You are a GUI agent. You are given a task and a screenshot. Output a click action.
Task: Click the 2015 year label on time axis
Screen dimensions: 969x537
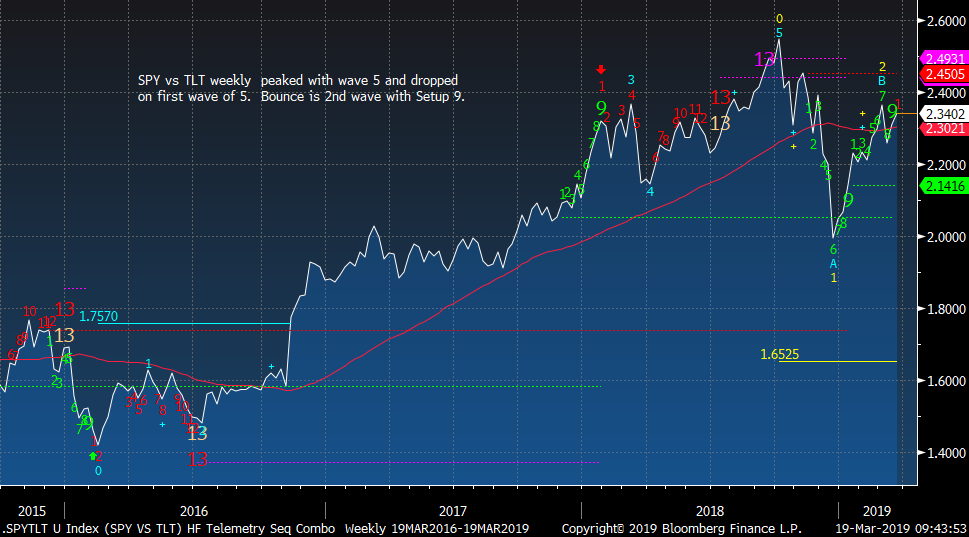point(32,511)
